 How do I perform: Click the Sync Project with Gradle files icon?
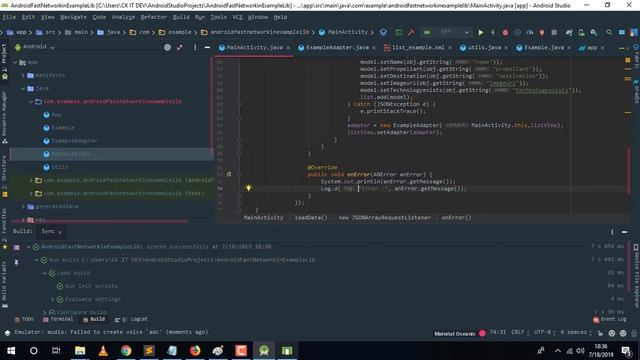click(569, 32)
